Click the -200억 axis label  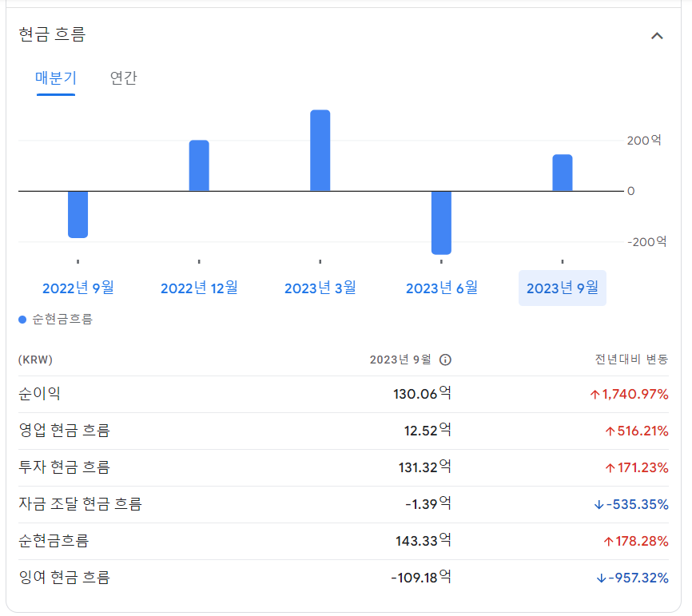tap(646, 242)
